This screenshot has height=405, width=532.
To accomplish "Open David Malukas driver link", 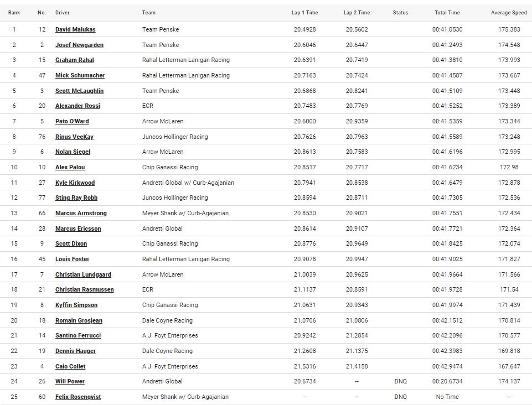I will 75,30.
